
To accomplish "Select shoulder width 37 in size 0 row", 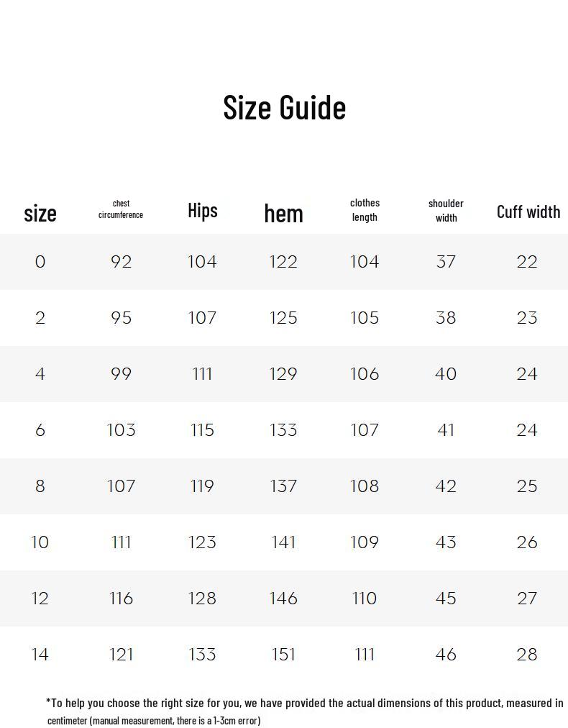I will tap(446, 262).
